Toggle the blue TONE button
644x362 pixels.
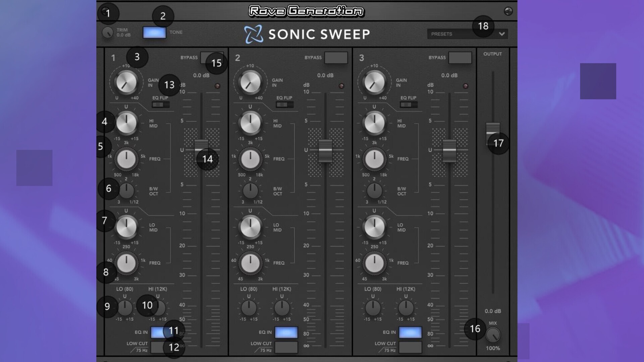[154, 33]
